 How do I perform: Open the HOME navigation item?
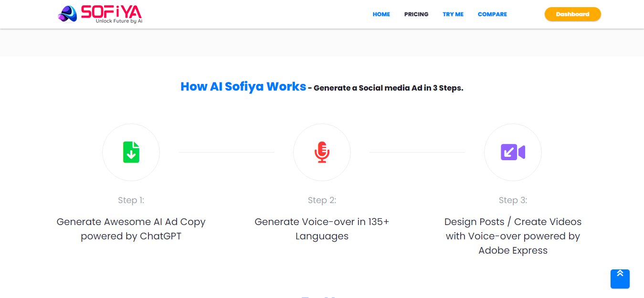(381, 14)
